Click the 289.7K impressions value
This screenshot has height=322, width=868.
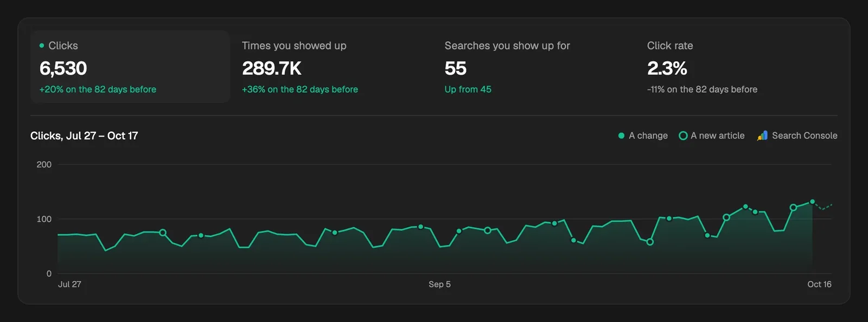271,68
